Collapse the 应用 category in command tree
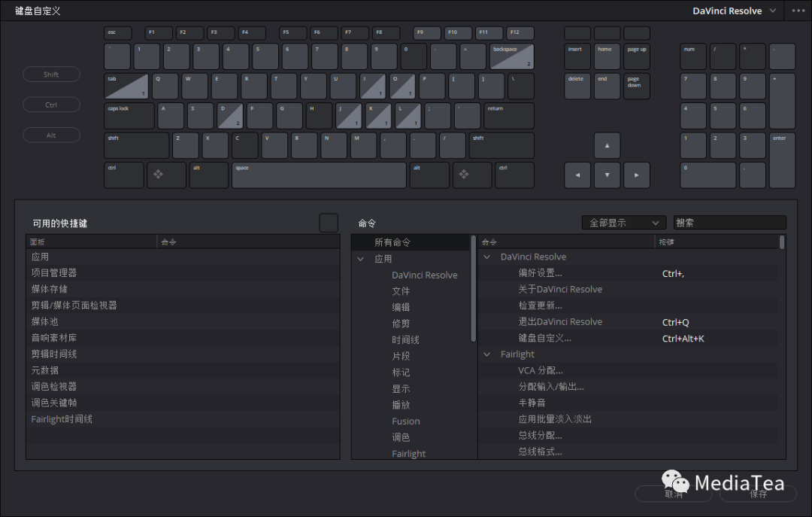Screen dimensions: 812x517 (x=360, y=259)
